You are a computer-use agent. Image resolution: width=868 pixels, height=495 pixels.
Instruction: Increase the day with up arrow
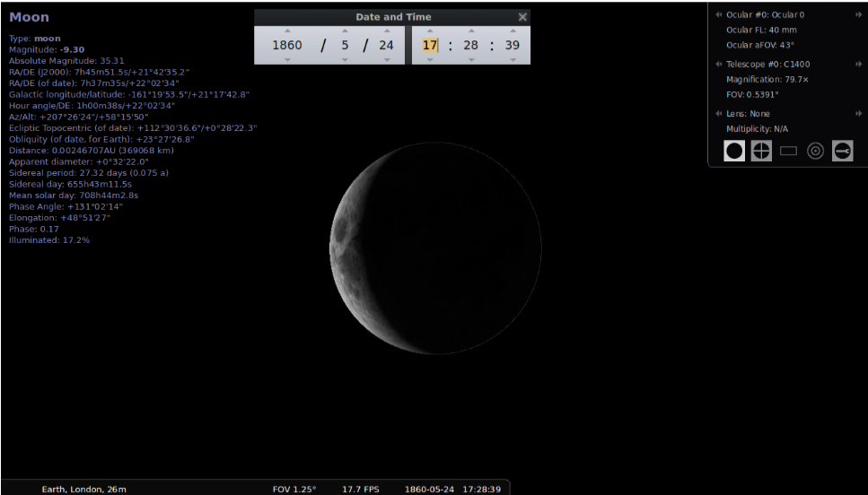387,30
